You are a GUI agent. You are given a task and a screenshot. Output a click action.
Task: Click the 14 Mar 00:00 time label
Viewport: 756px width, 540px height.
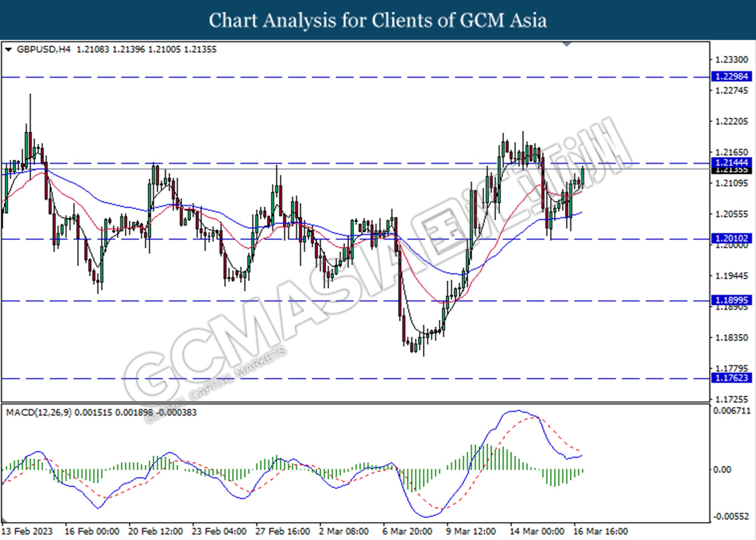(x=537, y=531)
